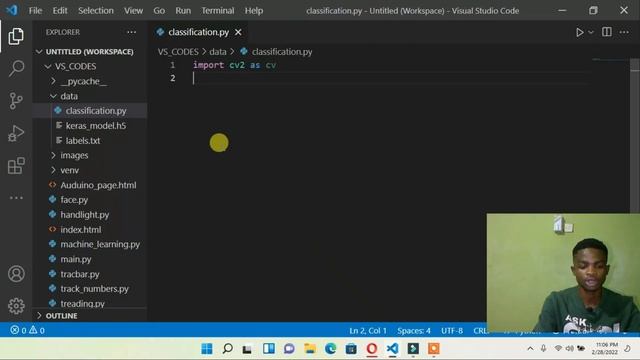Open the Run menu
This screenshot has width=640, height=360.
point(183,11)
